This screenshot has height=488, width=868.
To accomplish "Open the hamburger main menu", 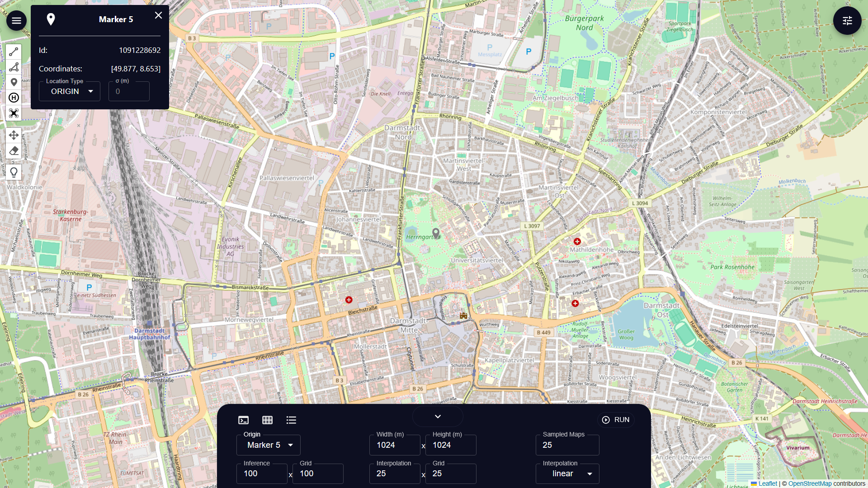I will 16,20.
